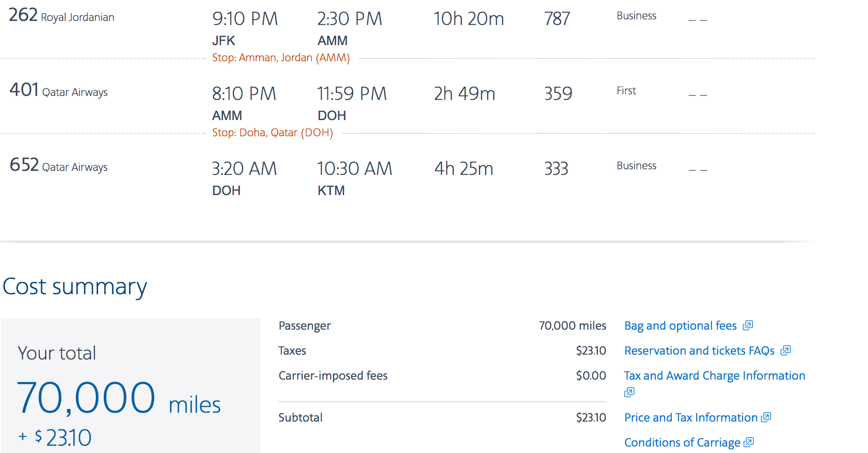Click external-link icon next to Conditions of Carriage
Image resolution: width=868 pixels, height=453 pixels.
pos(748,443)
